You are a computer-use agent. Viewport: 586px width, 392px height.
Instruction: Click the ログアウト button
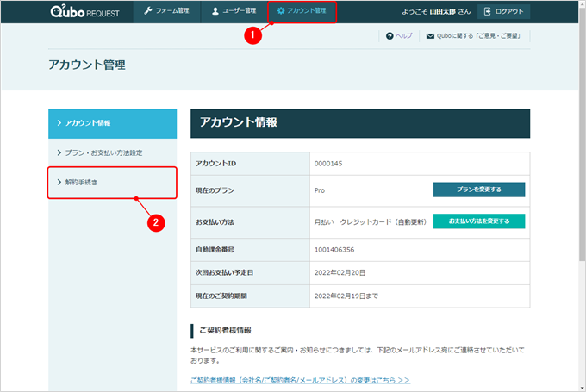pyautogui.click(x=503, y=11)
